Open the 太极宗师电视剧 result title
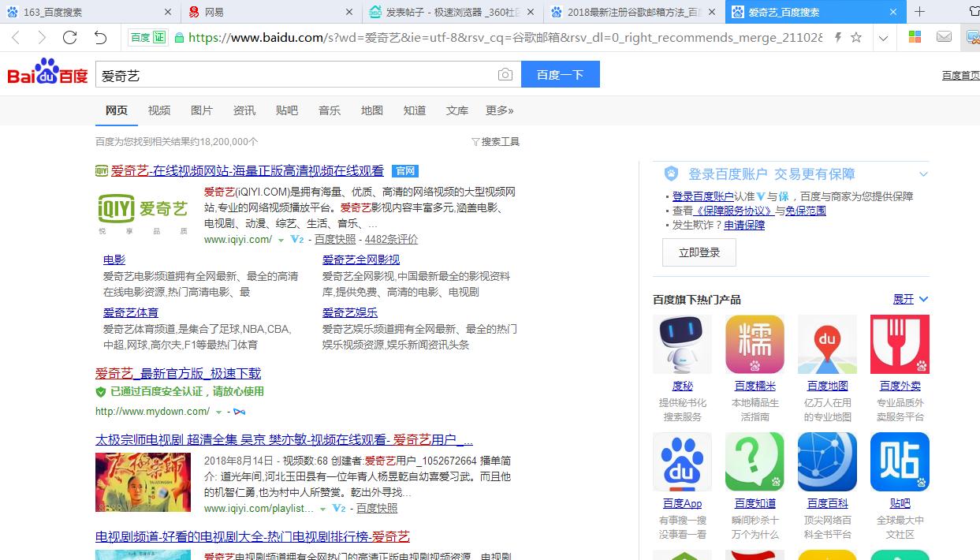The image size is (980, 560). [284, 439]
